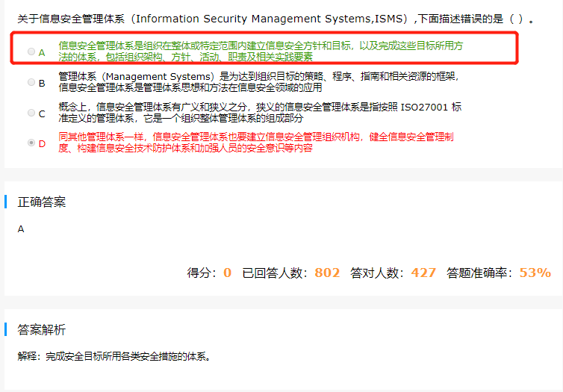Image resolution: width=563 pixels, height=392 pixels.
Task: Select radio button for option D
Action: [31, 143]
